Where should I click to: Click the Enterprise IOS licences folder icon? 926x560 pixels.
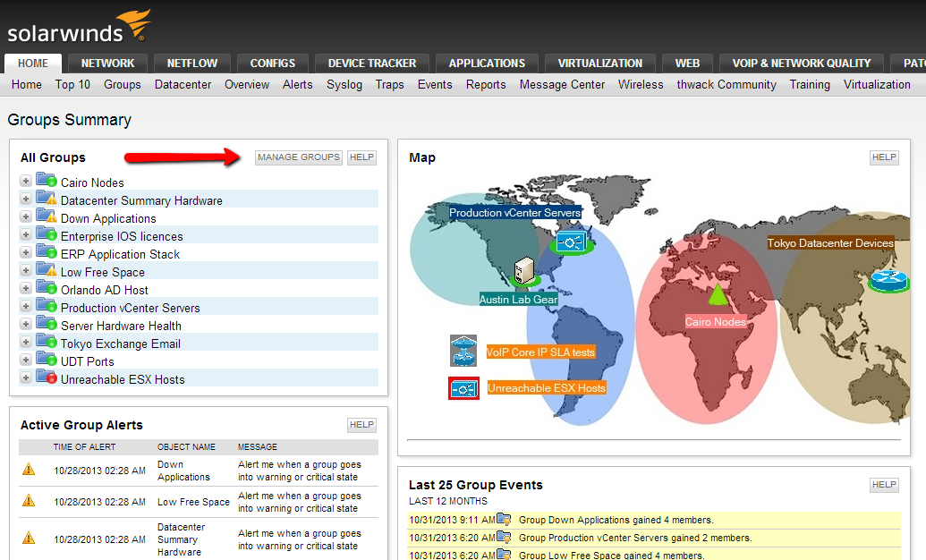pos(46,233)
